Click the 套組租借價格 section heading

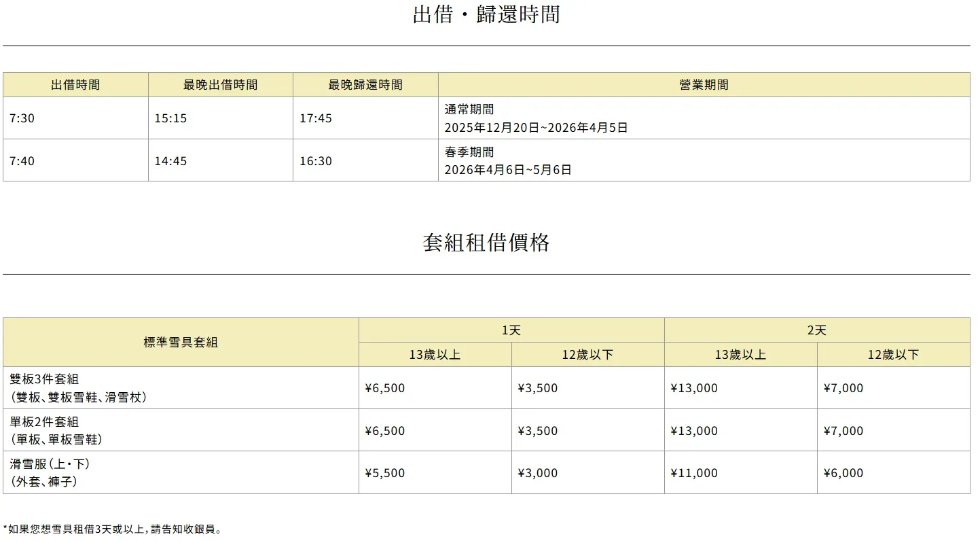486,243
